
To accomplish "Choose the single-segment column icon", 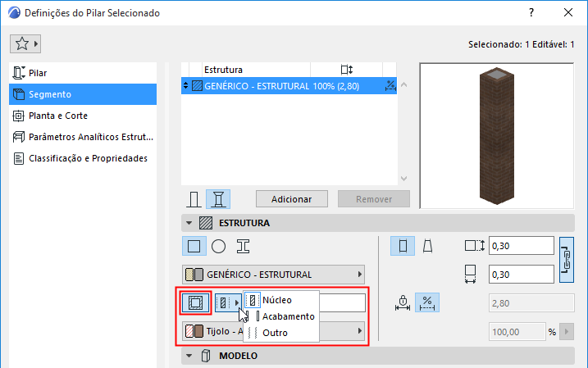I will pos(194,199).
